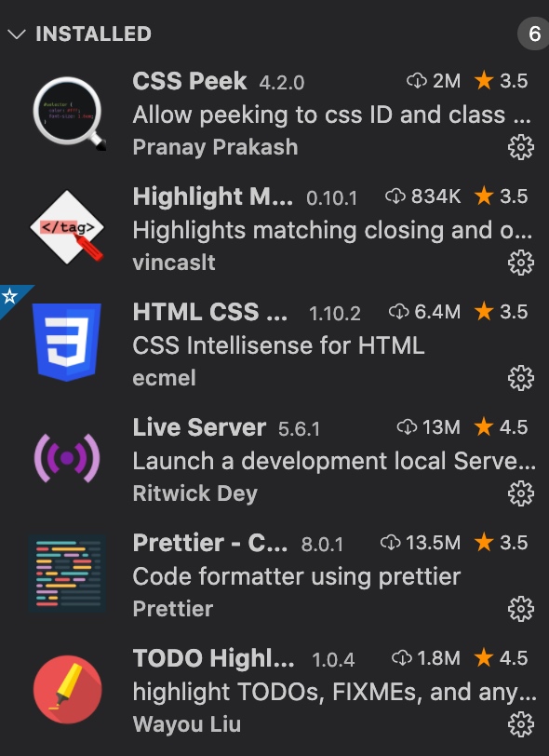Click the CSS Peek magnifier icon
The image size is (549, 756).
point(69,114)
